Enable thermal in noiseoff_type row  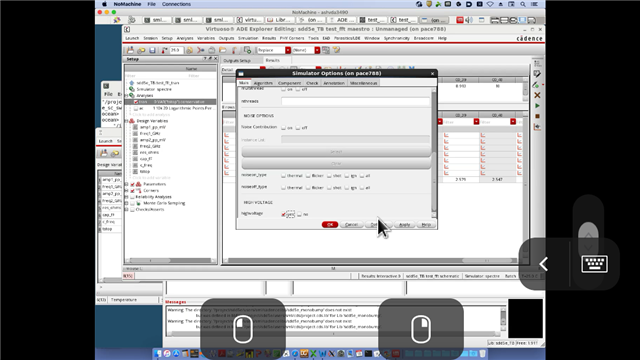click(283, 188)
